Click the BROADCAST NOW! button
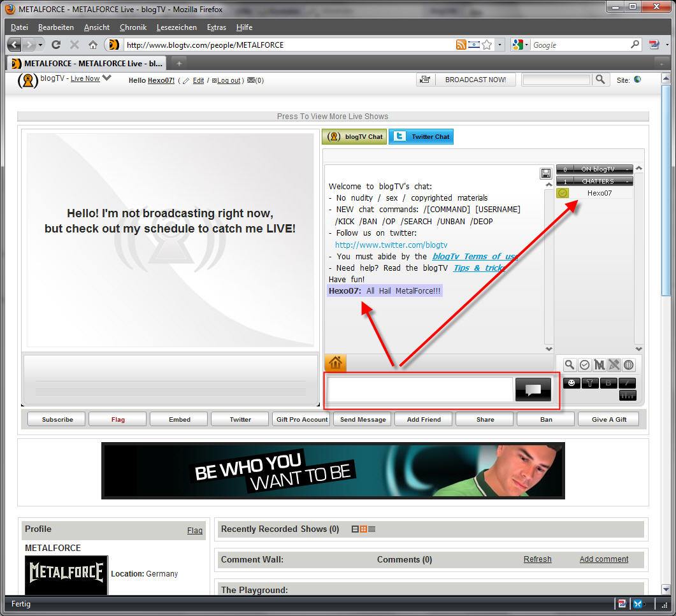 [x=475, y=80]
